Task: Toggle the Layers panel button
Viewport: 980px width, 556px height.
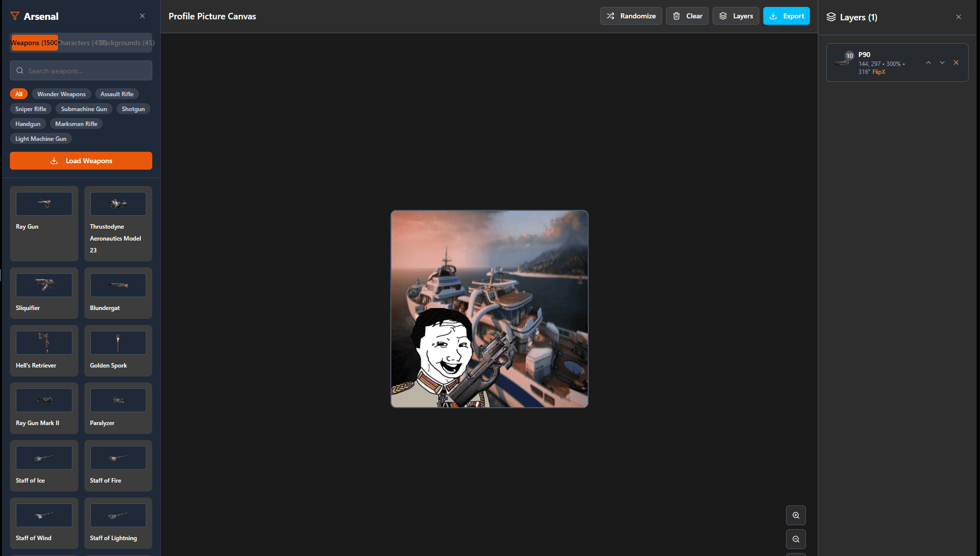Action: click(736, 16)
